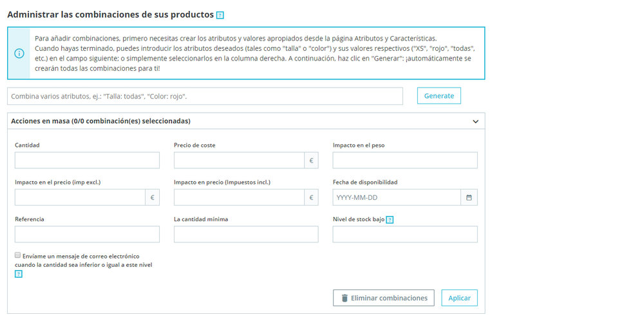Screen dimensions: 644x319
Task: Collapse the Acciones en masa panel chevron
Action: coord(475,121)
